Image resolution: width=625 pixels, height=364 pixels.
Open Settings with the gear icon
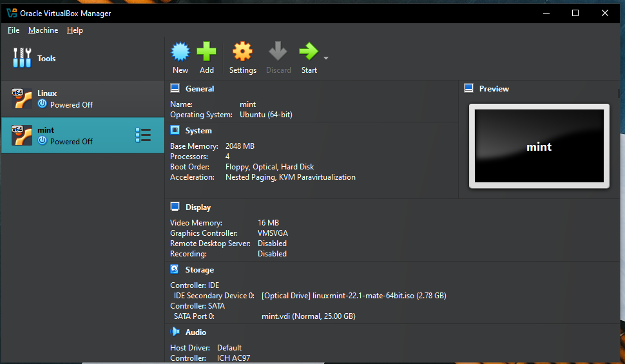coord(242,52)
